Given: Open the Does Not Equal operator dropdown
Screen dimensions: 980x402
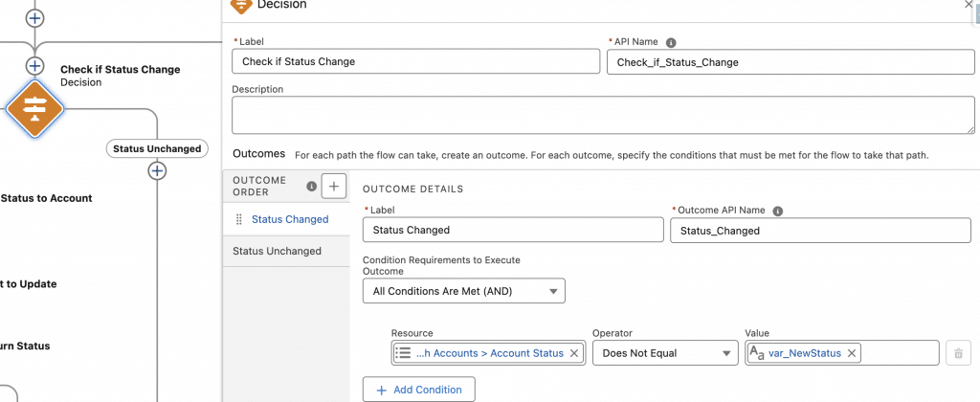Looking at the screenshot, I should (x=658, y=353).
